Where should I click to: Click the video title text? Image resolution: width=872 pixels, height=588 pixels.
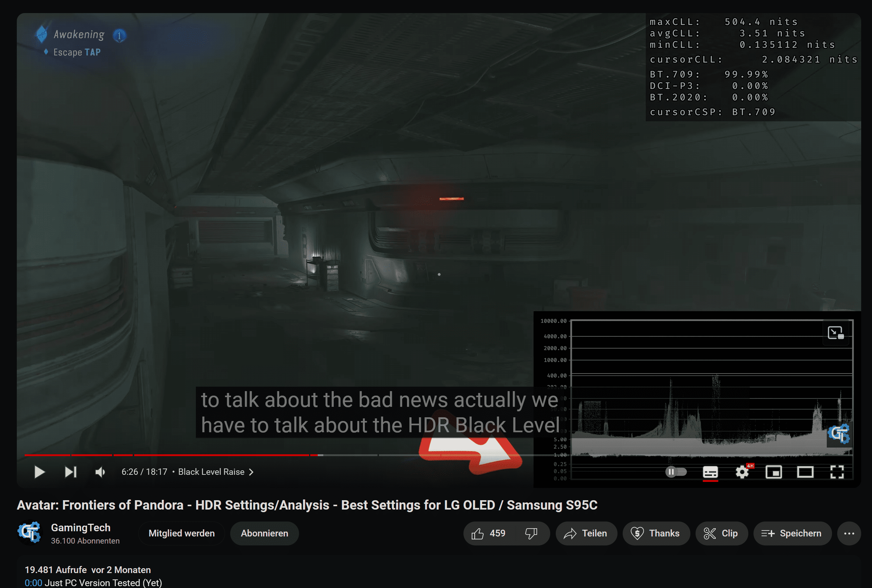(x=307, y=505)
